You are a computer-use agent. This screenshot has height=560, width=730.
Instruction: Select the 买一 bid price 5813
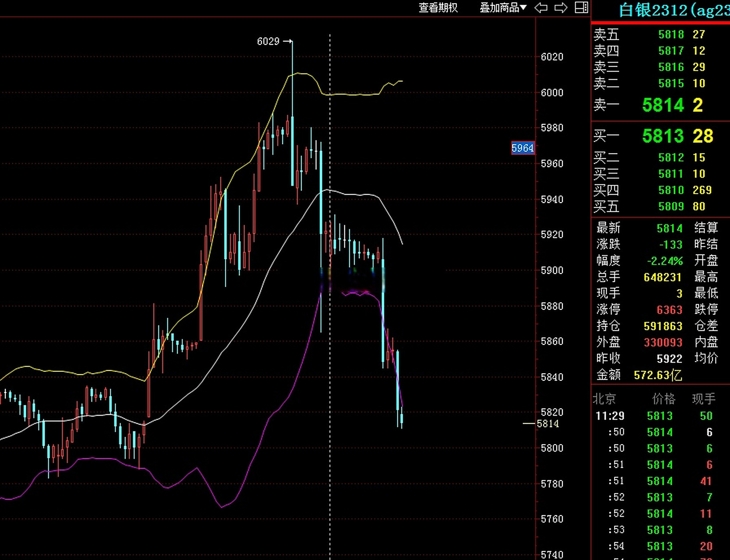pyautogui.click(x=663, y=136)
